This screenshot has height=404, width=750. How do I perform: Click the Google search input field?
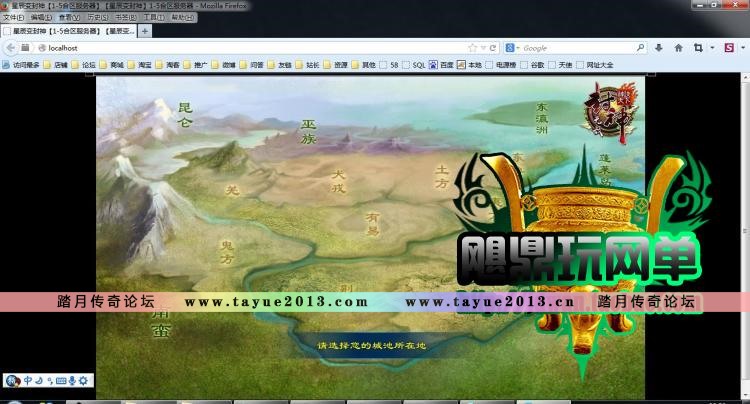(578, 48)
